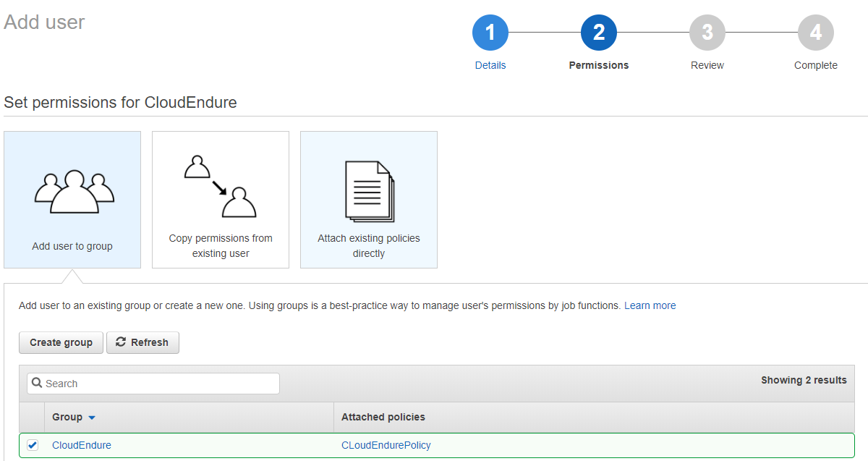Focus the group Search input field

159,384
